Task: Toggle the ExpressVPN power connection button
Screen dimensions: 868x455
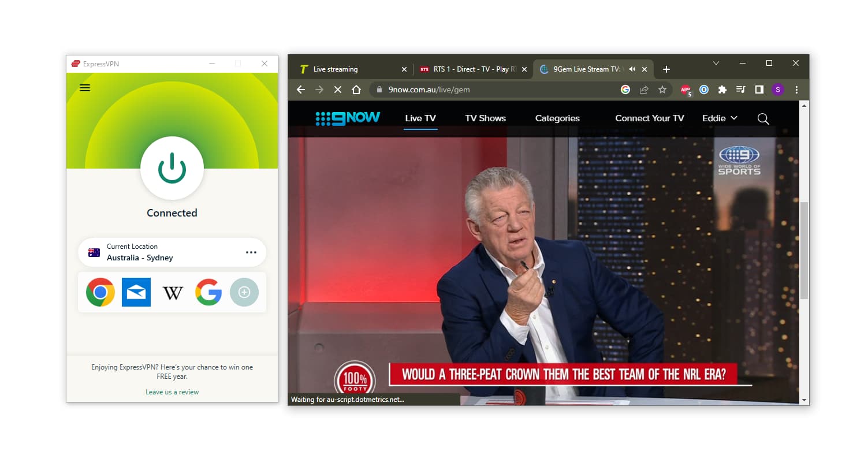Action: [x=172, y=168]
